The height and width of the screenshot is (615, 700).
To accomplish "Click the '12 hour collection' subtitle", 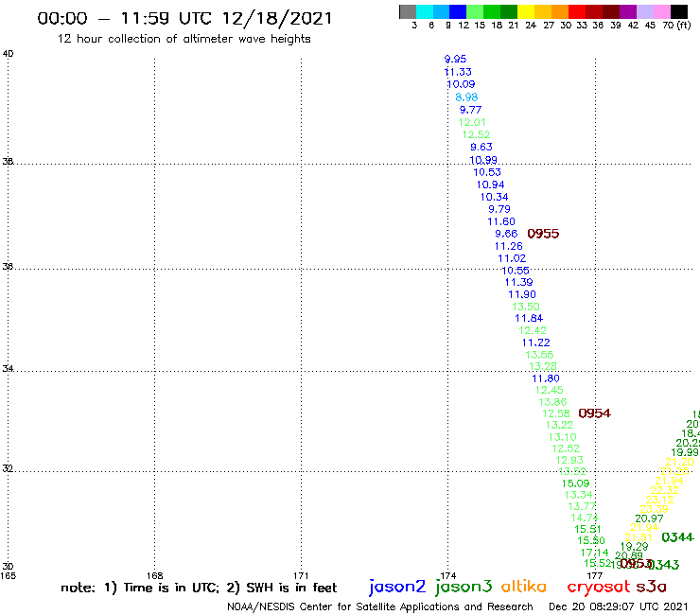I will click(184, 39).
